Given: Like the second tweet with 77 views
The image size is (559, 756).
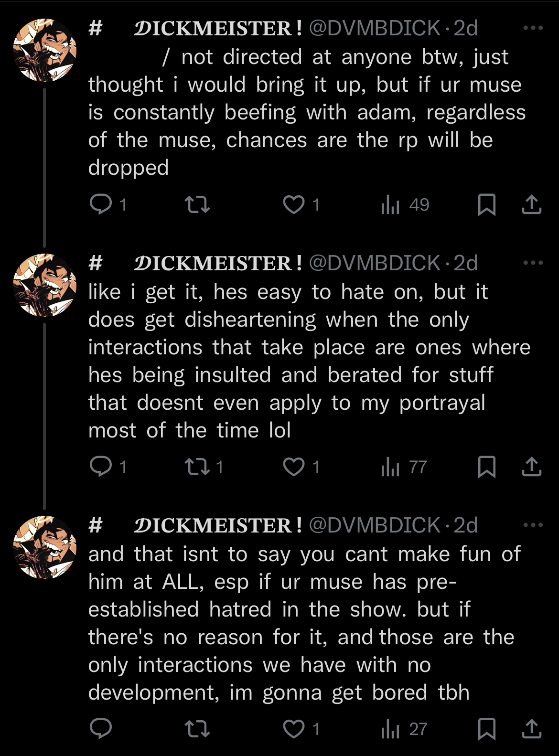Looking at the screenshot, I should [293, 467].
